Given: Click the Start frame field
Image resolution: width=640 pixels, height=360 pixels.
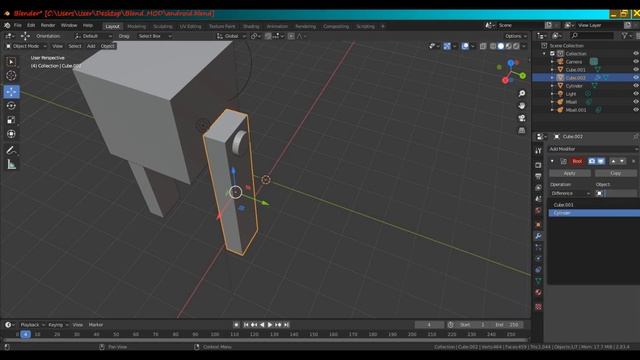Looking at the screenshot, I should pyautogui.click(x=472, y=325).
